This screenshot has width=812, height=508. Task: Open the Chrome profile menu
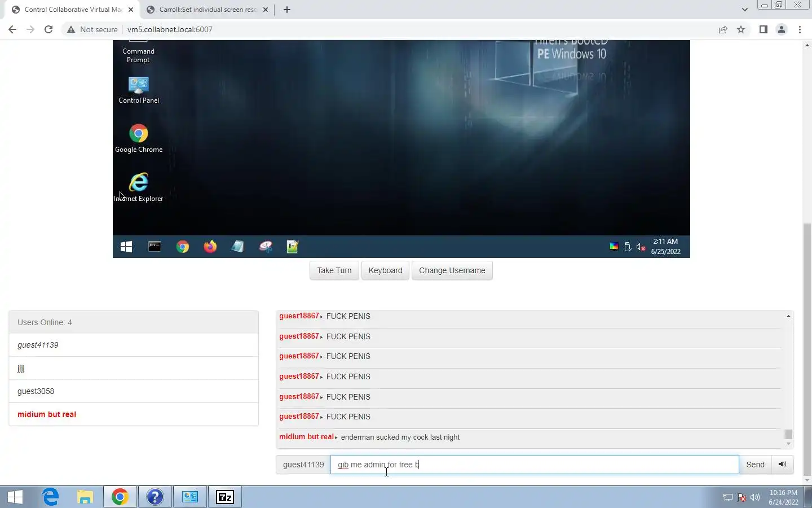tap(782, 29)
